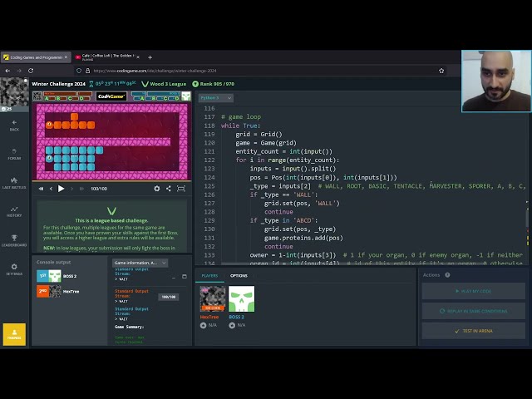This screenshot has width=532, height=399.
Task: Click the Rank 905 / 970 indicator
Action: tap(213, 84)
